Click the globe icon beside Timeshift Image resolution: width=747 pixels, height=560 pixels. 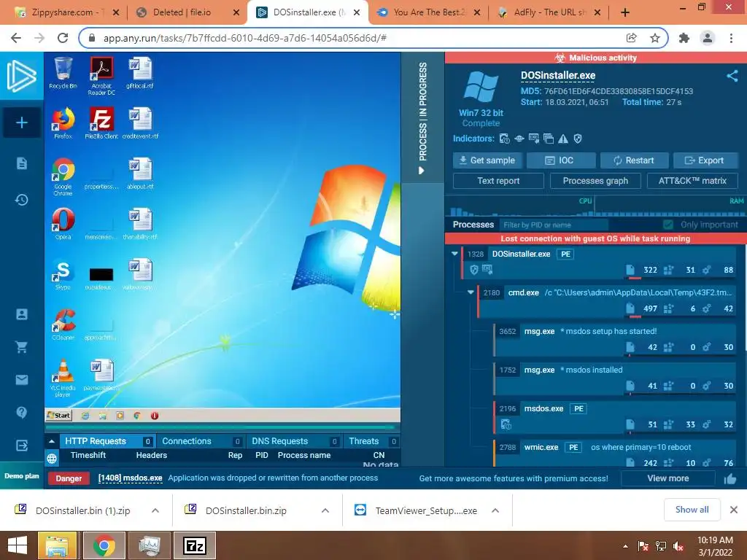(52, 459)
